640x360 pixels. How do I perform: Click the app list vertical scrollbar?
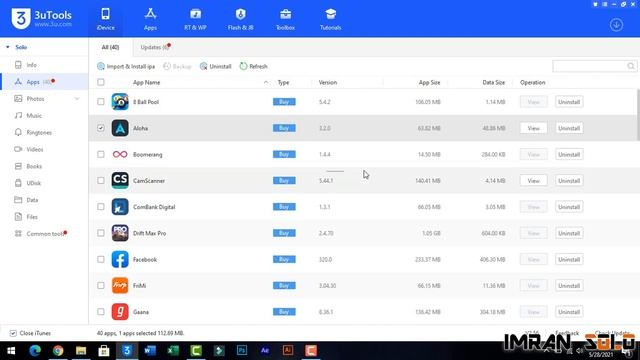pos(638,114)
